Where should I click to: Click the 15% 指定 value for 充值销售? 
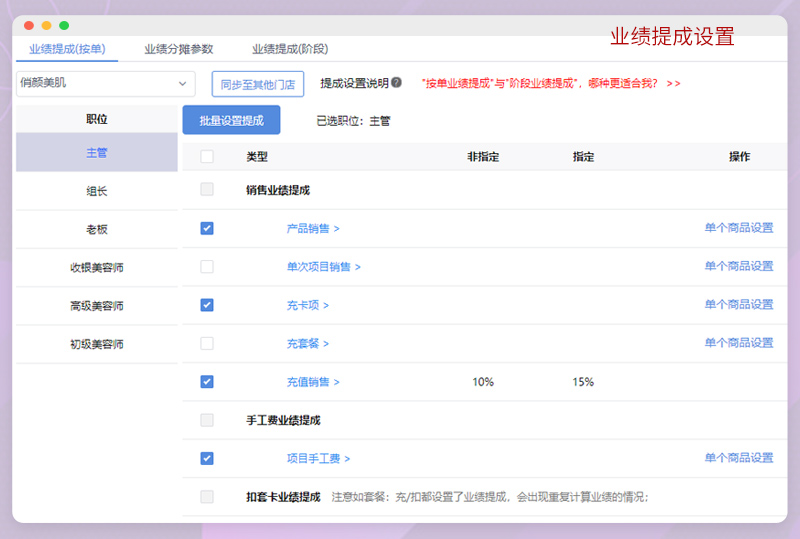(583, 382)
